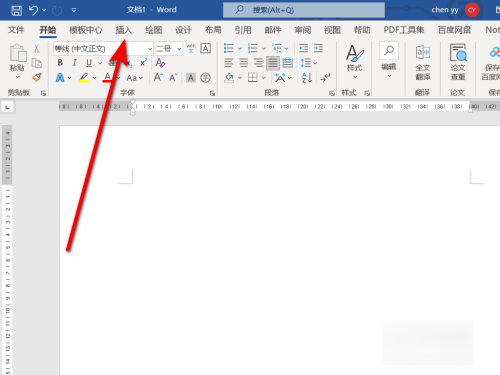Open the 邮件 ribbon tab
Screen dimensions: 500x375
[x=273, y=30]
